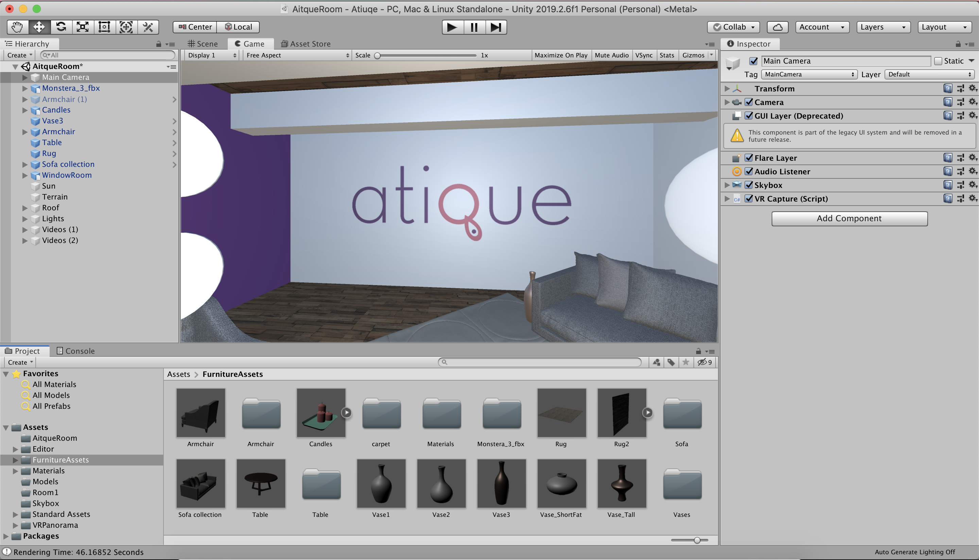The height and width of the screenshot is (560, 979).
Task: Open the Free Aspect dropdown
Action: point(297,55)
